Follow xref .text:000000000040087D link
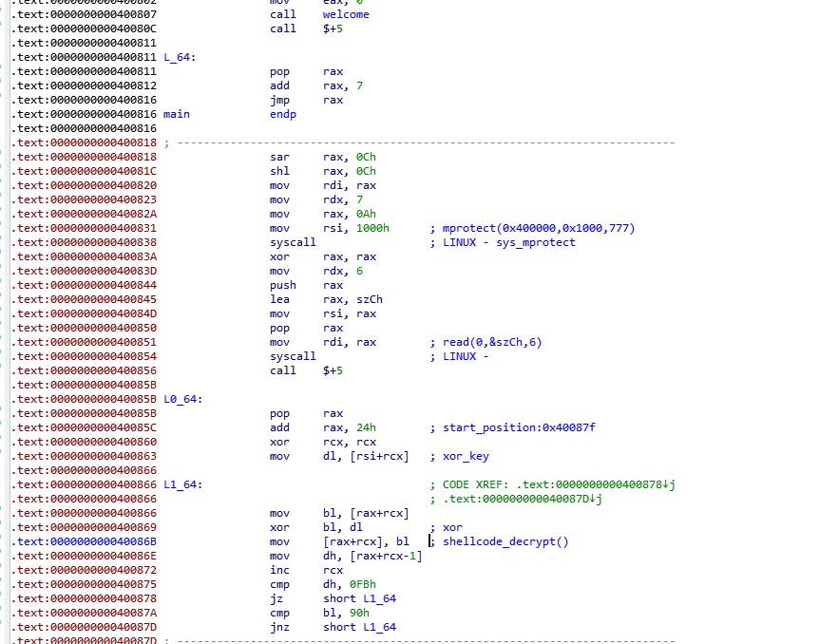 [523, 499]
